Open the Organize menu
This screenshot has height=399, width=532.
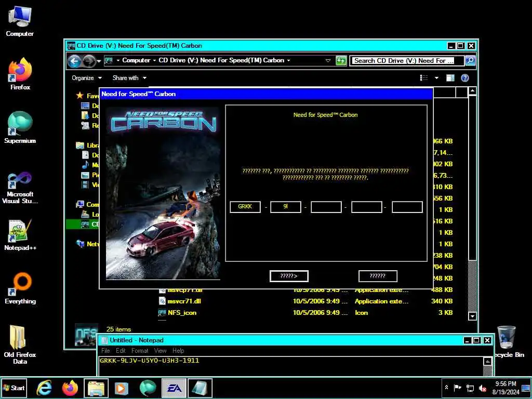pyautogui.click(x=87, y=78)
